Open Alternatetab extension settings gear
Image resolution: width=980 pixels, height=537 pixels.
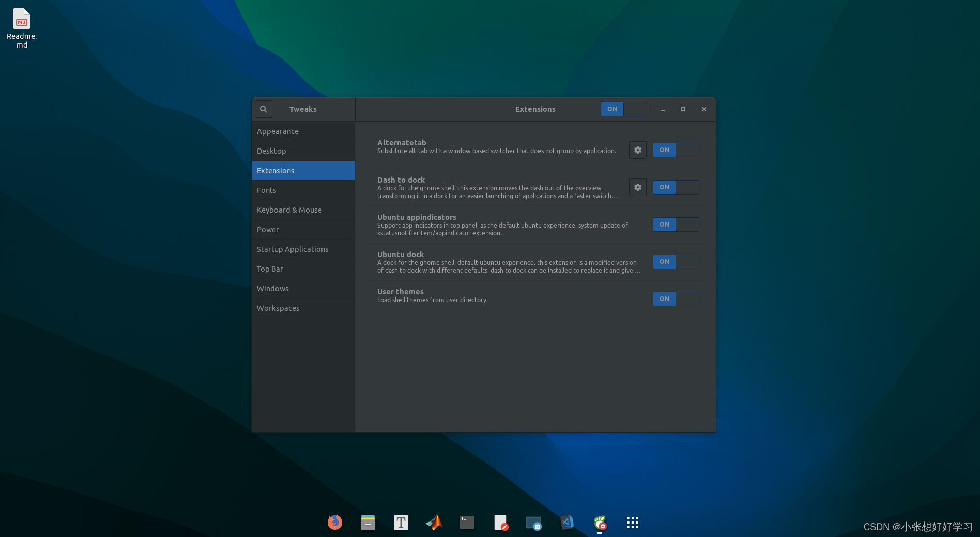[x=637, y=150]
